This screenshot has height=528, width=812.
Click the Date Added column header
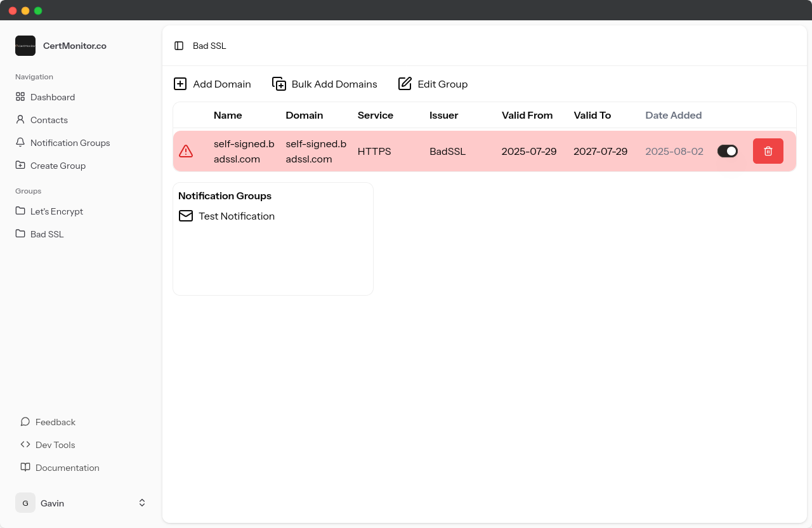tap(673, 115)
